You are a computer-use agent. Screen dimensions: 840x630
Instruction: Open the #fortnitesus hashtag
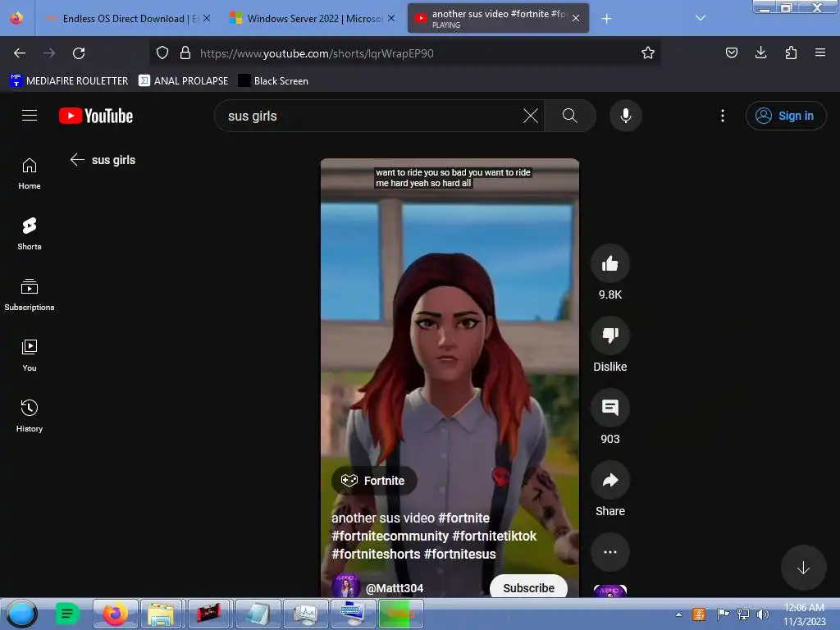click(x=459, y=554)
